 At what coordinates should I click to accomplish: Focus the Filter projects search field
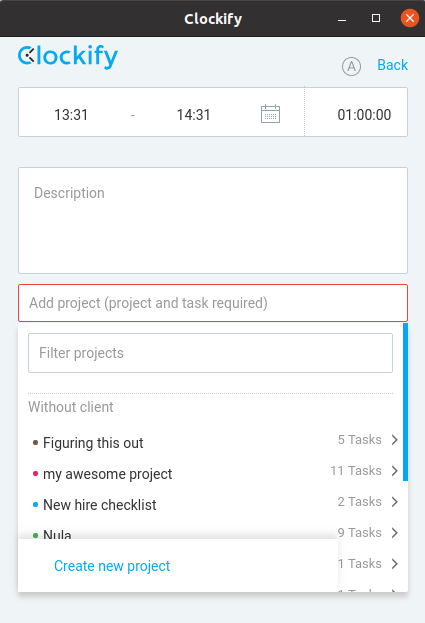click(x=211, y=353)
